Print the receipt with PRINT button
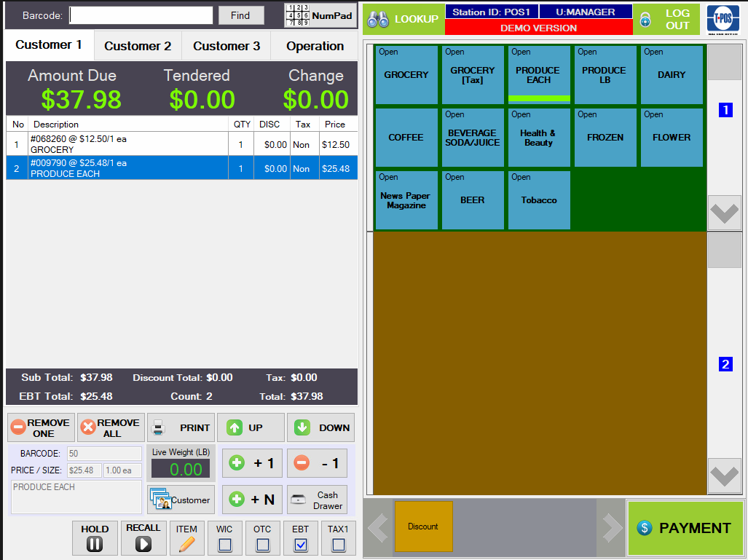Image resolution: width=748 pixels, height=560 pixels. (181, 427)
